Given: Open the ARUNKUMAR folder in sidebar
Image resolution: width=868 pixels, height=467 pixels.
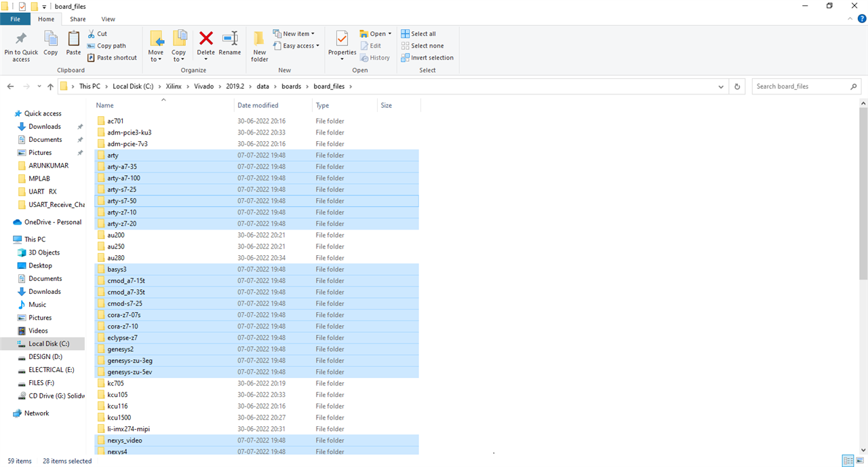Looking at the screenshot, I should (50, 165).
